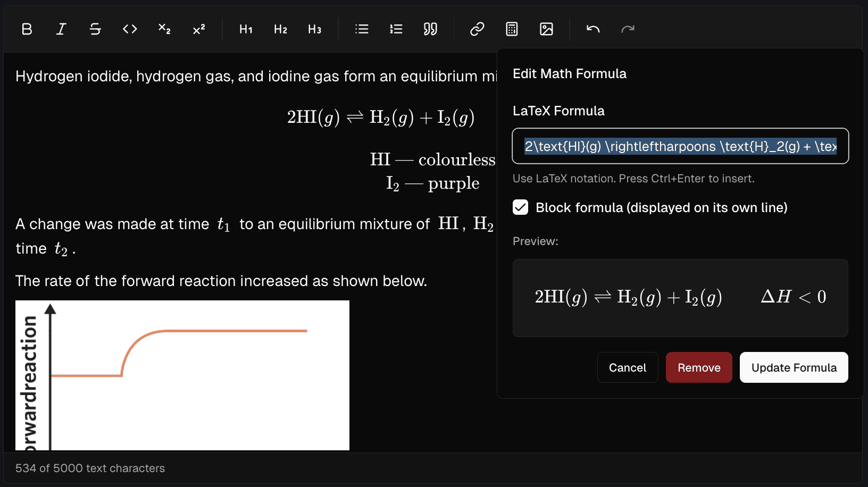Apply italic formatting
Image resolution: width=868 pixels, height=487 pixels.
(x=61, y=29)
